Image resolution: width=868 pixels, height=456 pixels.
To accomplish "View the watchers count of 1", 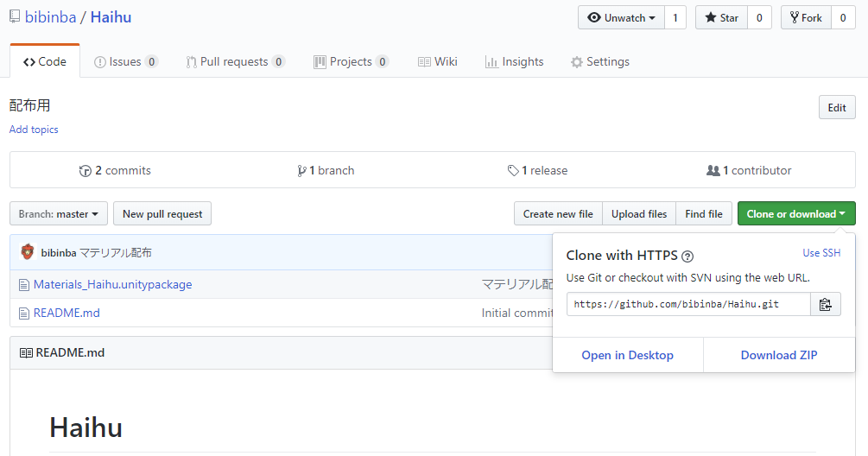I will point(675,18).
